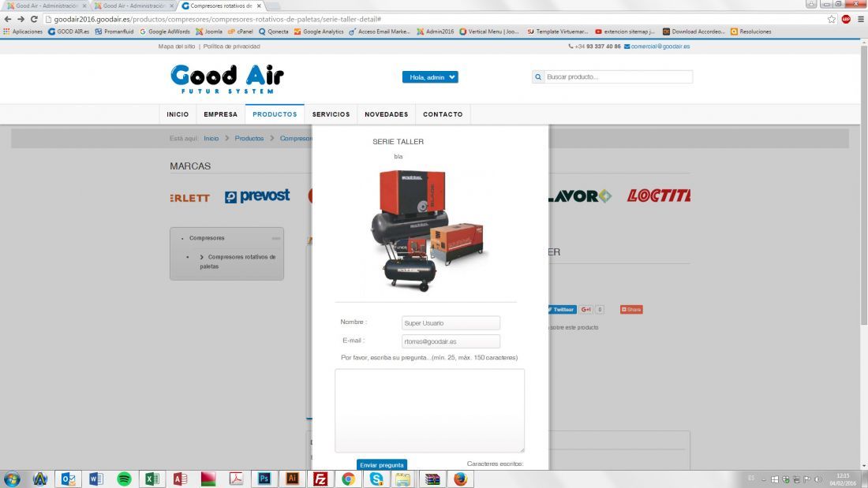Click the G+1 share button
This screenshot has height=488, width=868.
tap(586, 310)
